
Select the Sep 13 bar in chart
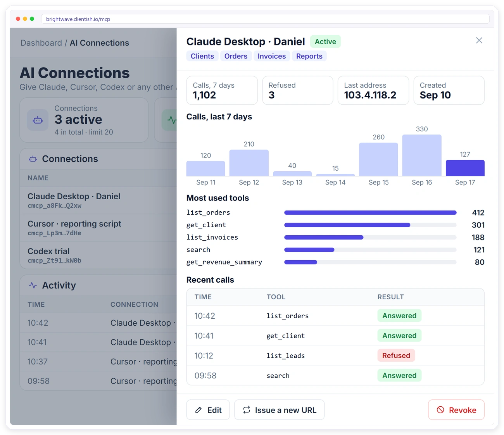[x=292, y=174]
